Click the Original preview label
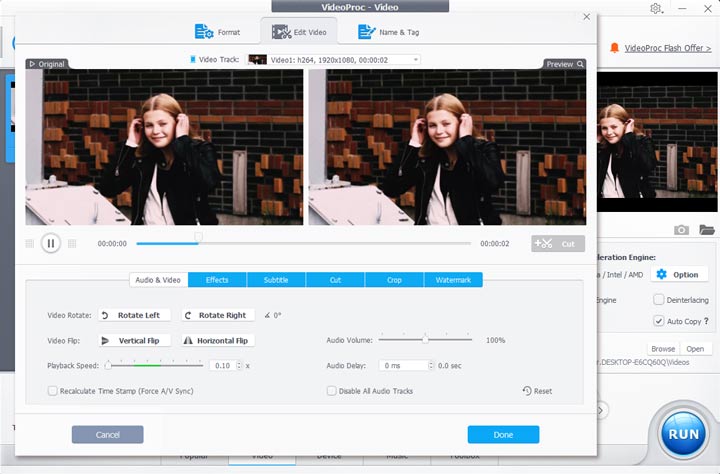The image size is (720, 474). (x=47, y=64)
